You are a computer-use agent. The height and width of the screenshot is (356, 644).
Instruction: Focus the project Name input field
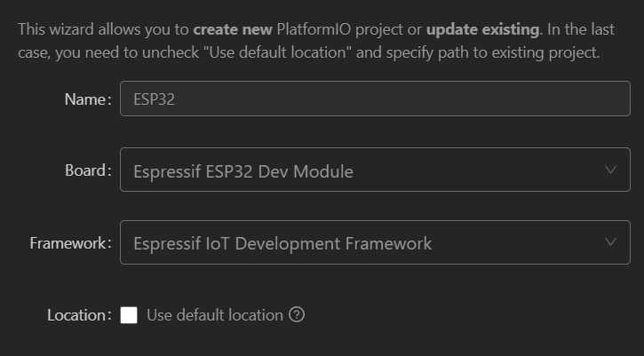tap(375, 99)
